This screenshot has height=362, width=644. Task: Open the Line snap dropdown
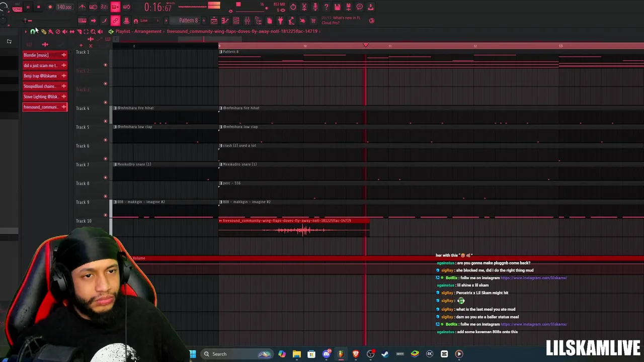point(149,21)
